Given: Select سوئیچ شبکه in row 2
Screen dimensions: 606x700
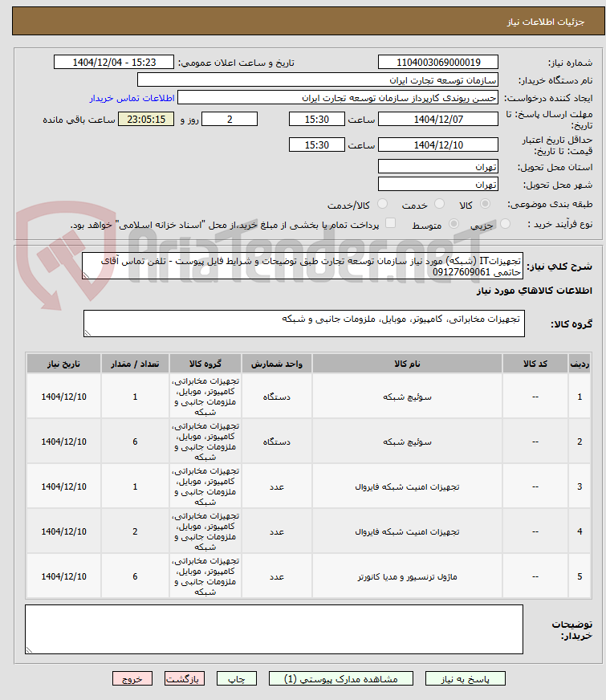Looking at the screenshot, I should (x=407, y=442).
